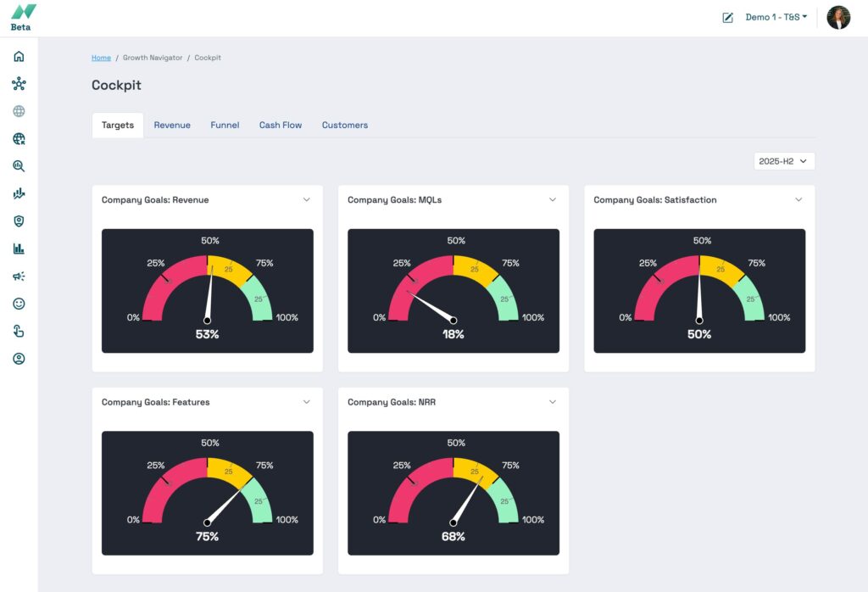Open the smiley face sidebar icon
The height and width of the screenshot is (592, 868).
[19, 304]
